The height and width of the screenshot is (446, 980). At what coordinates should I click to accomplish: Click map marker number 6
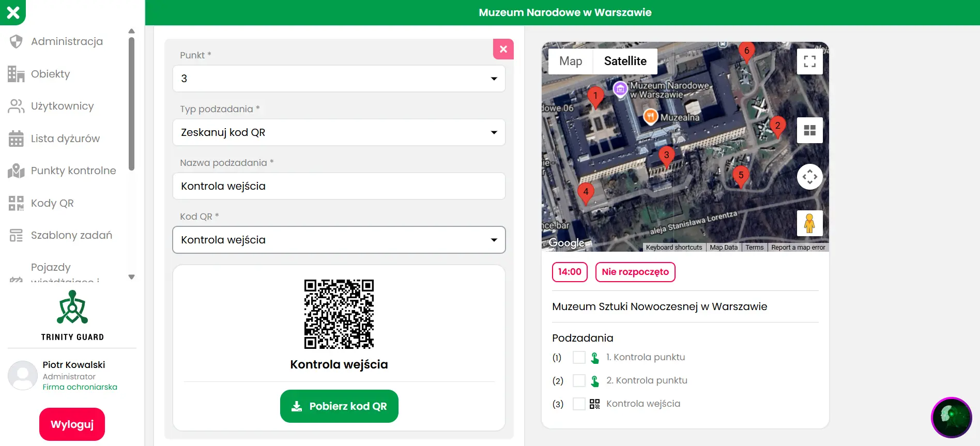coord(746,53)
